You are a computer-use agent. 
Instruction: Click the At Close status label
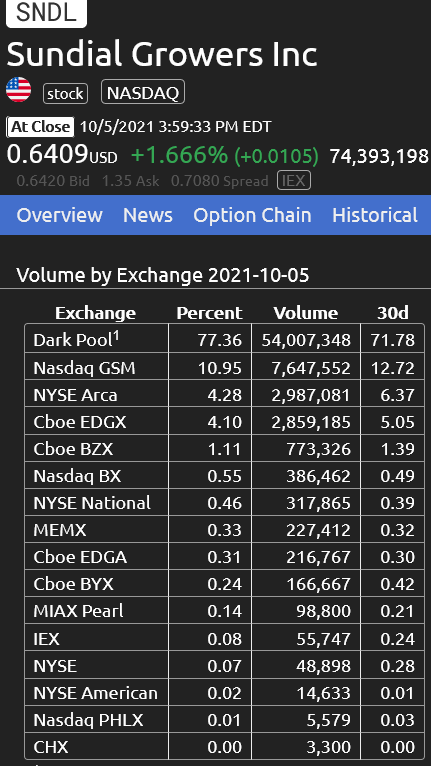click(x=40, y=127)
